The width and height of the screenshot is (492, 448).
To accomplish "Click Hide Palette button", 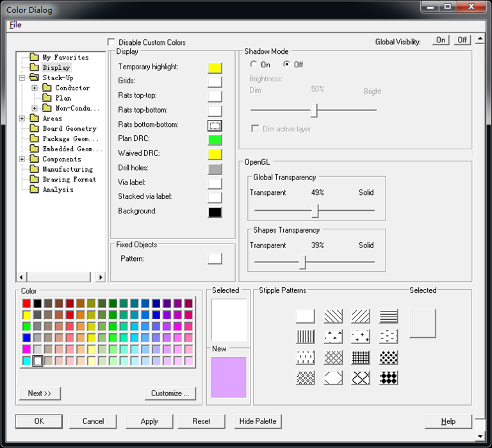I will coord(258,421).
